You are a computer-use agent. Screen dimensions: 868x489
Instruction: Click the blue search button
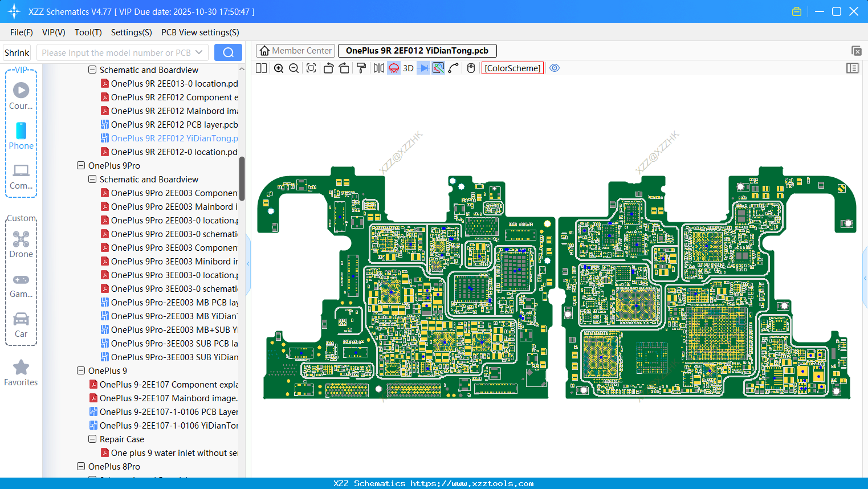tap(228, 52)
